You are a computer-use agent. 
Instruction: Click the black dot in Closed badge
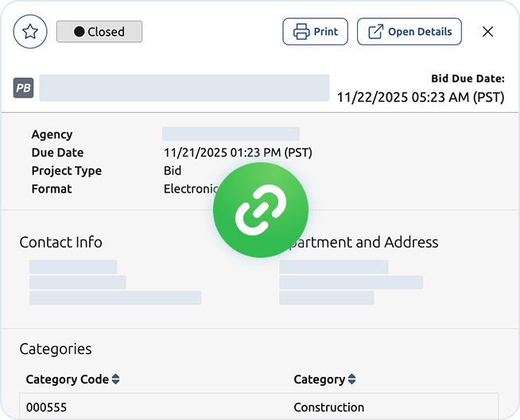[79, 32]
